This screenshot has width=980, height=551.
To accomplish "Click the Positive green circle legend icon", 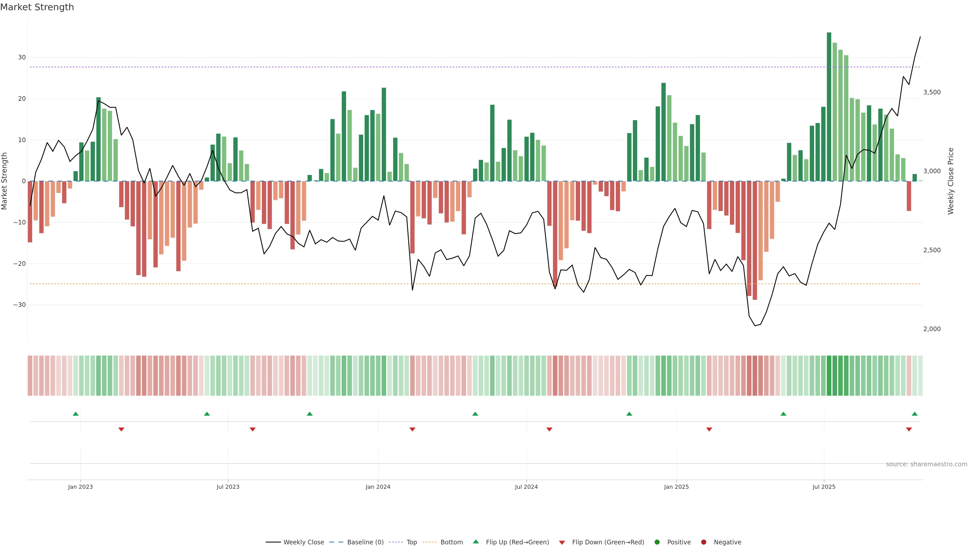I will (657, 542).
